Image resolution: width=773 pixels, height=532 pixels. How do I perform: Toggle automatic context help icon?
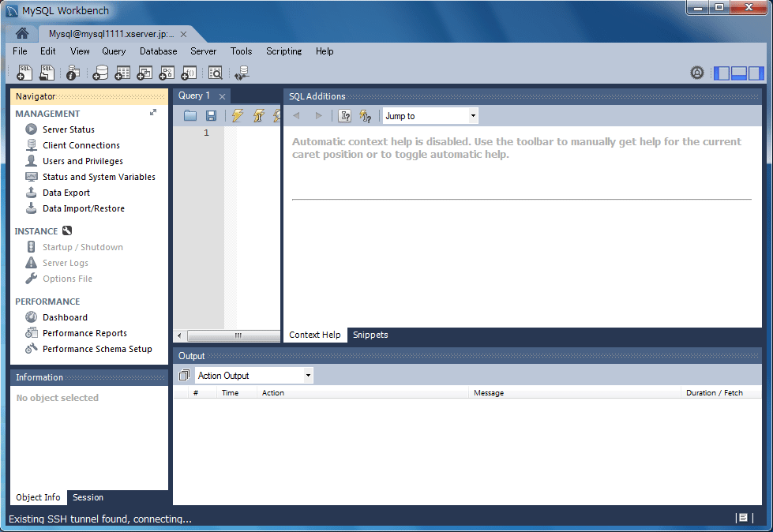[366, 116]
